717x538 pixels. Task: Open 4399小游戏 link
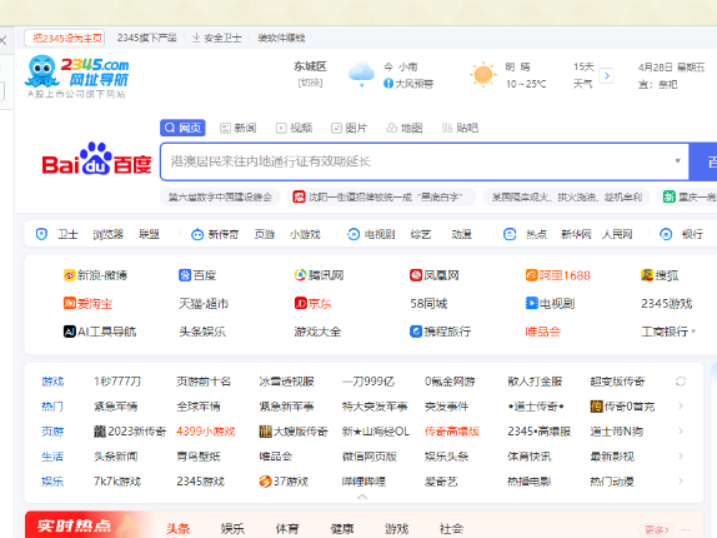(x=206, y=431)
